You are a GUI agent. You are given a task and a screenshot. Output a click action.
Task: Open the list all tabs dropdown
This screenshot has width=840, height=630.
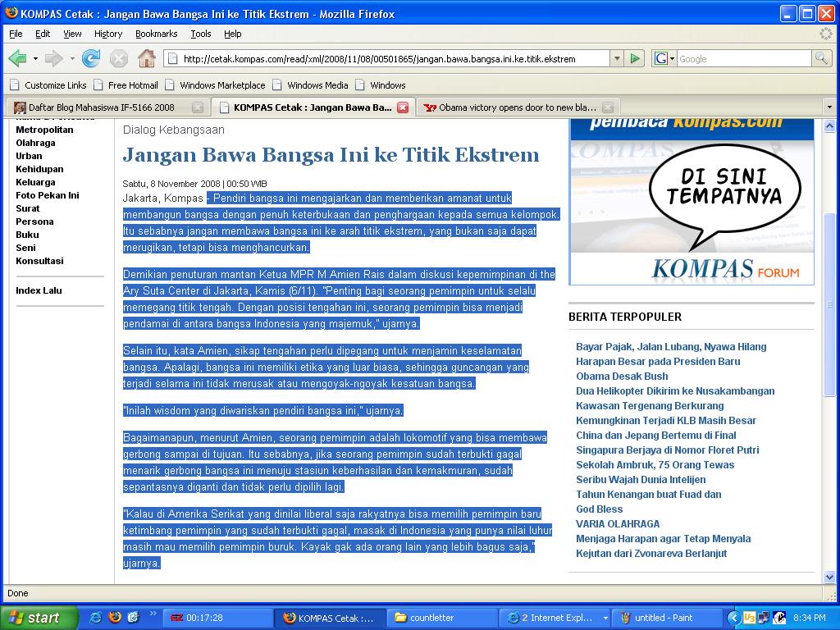829,107
